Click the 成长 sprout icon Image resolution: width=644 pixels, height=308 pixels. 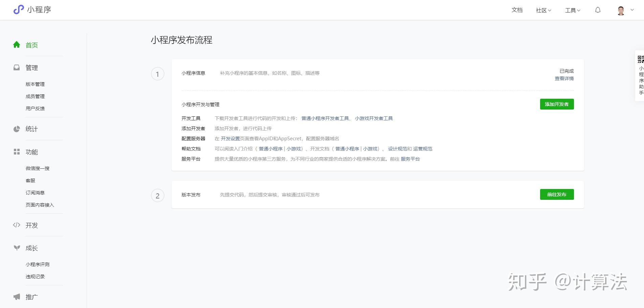pos(17,248)
